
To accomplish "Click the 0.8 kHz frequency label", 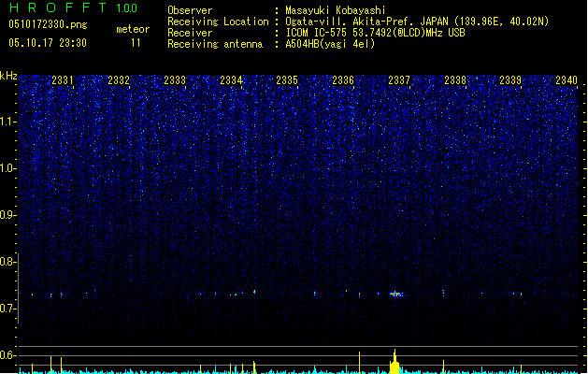I will (x=8, y=262).
